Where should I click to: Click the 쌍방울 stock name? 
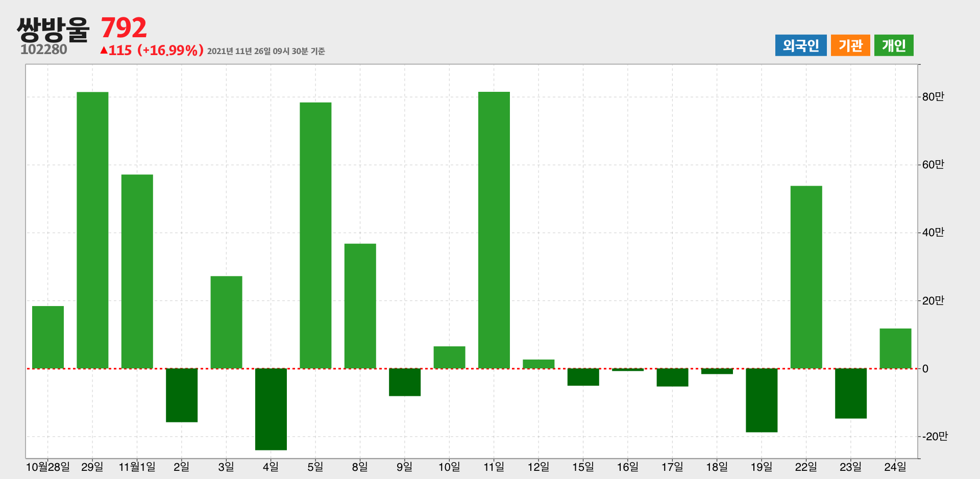(x=53, y=30)
